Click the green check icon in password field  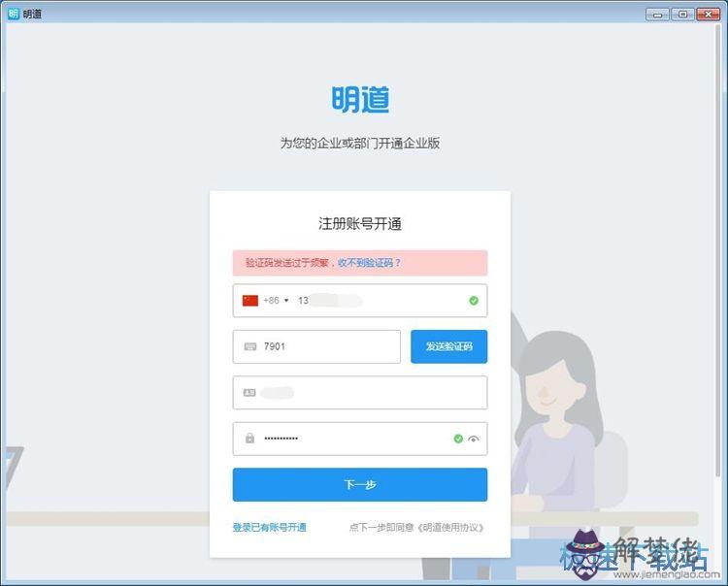click(x=458, y=439)
